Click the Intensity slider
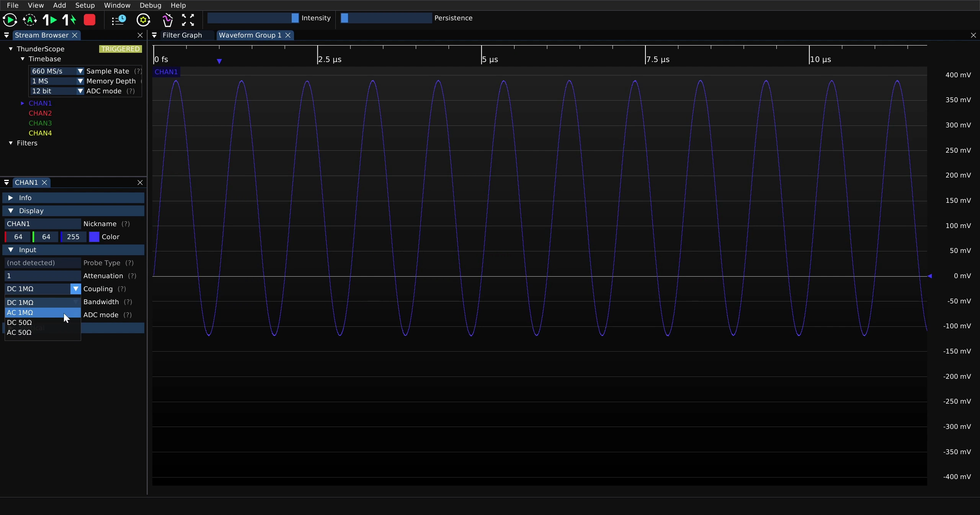 click(253, 18)
